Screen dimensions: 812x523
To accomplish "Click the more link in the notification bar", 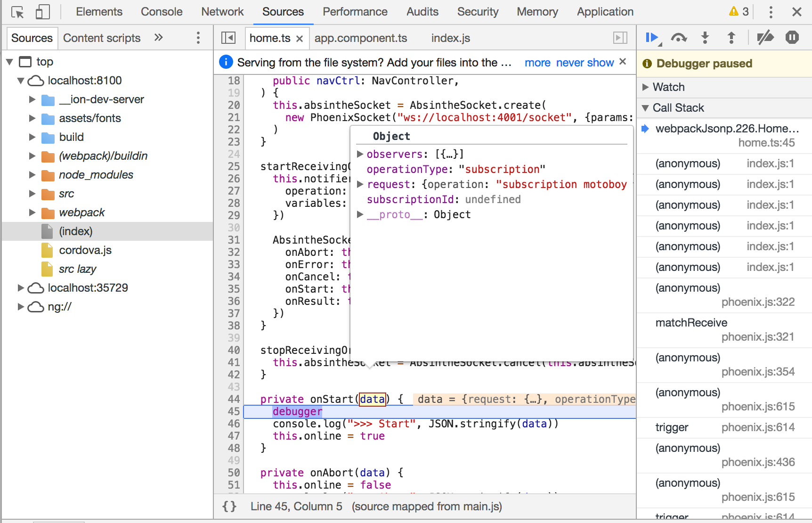I will (537, 62).
